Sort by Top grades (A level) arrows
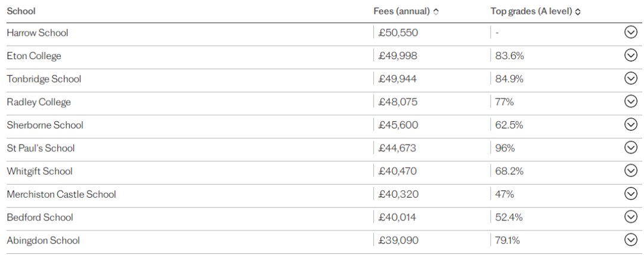This screenshot has width=644, height=255. pos(578,12)
